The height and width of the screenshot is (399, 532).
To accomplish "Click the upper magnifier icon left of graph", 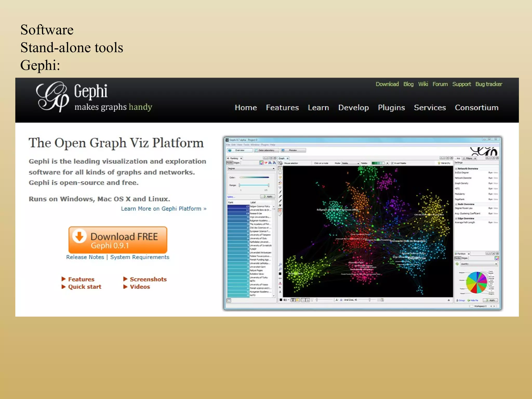I will pyautogui.click(x=280, y=265).
